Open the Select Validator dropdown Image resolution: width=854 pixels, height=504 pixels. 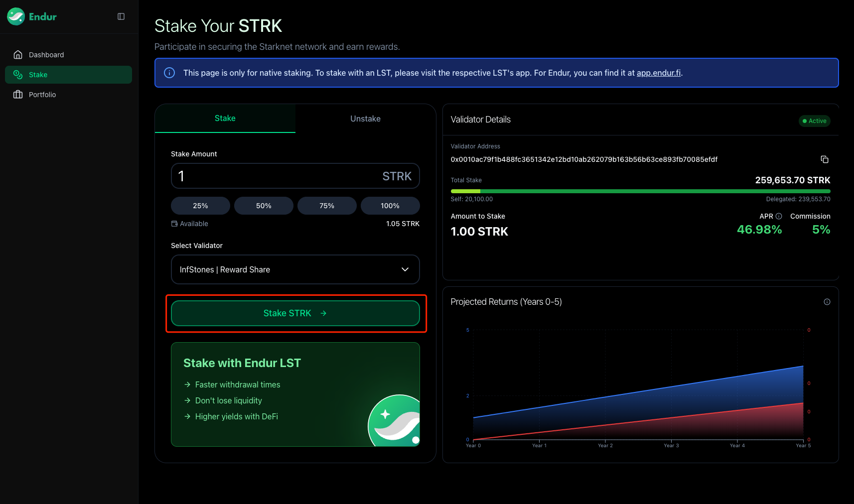[295, 269]
